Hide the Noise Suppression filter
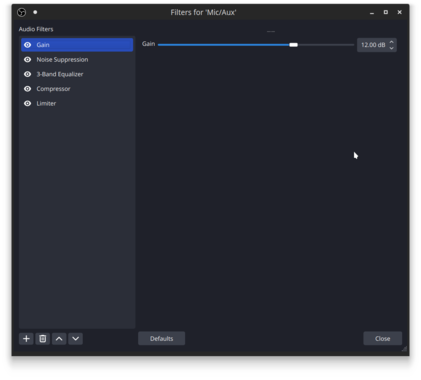Screen dimensions: 421x380 tap(28, 59)
